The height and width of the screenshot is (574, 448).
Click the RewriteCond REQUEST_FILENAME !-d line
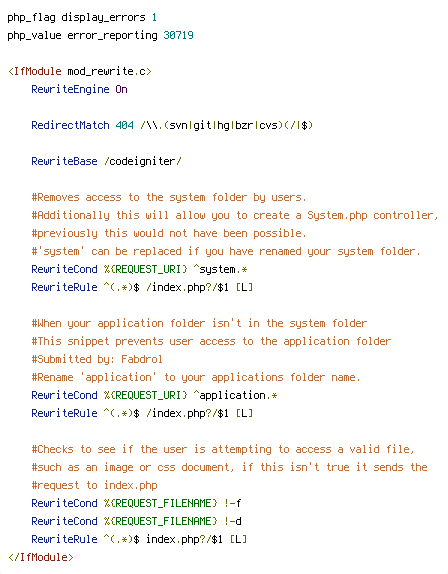coord(136,521)
